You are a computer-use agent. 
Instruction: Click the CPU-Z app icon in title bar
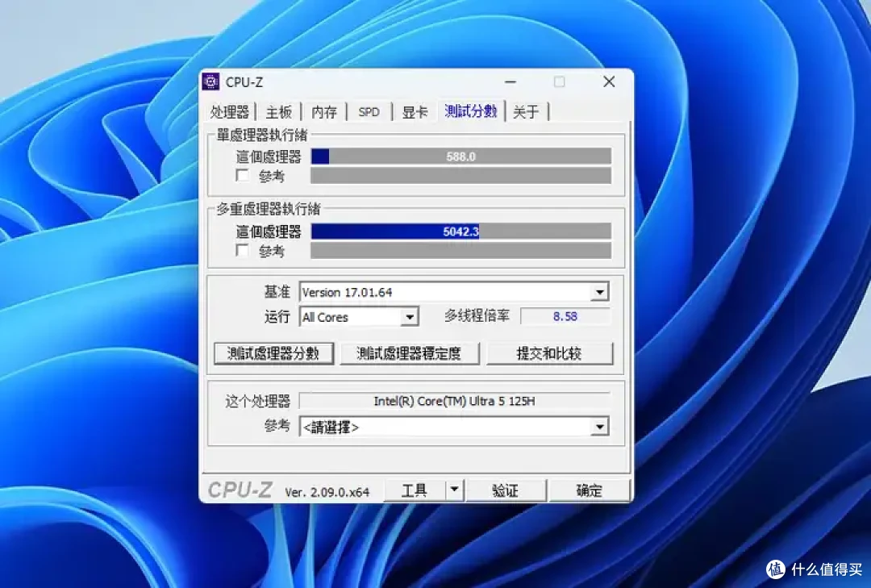click(210, 81)
